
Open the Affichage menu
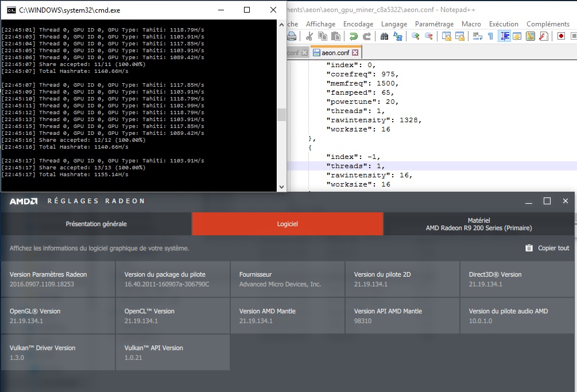(x=320, y=24)
